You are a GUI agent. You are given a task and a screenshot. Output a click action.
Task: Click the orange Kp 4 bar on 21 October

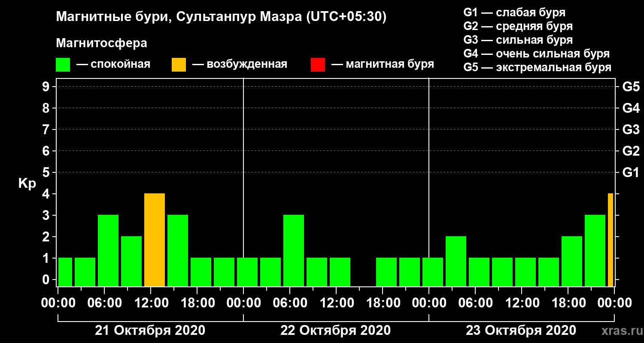[155, 240]
